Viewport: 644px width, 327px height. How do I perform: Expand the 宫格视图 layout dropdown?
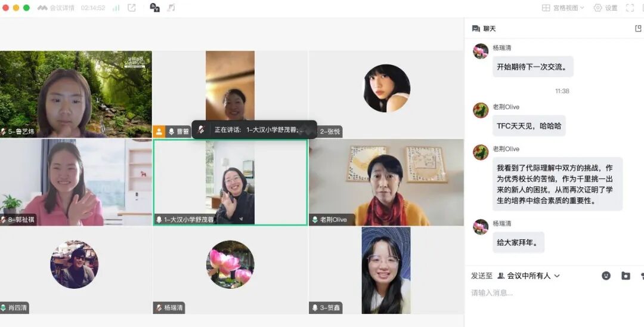563,8
